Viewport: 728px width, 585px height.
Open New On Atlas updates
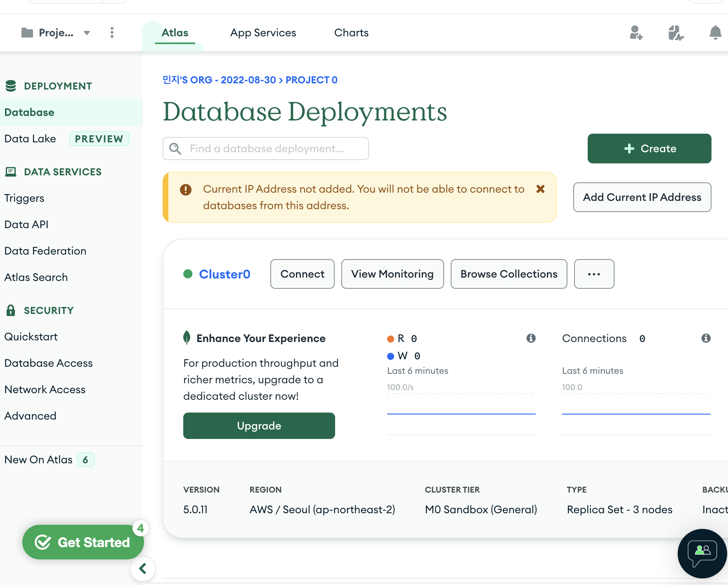(x=38, y=460)
